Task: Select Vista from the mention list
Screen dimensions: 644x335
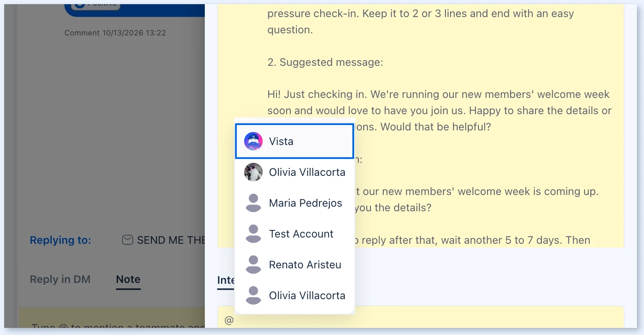Action: 294,141
